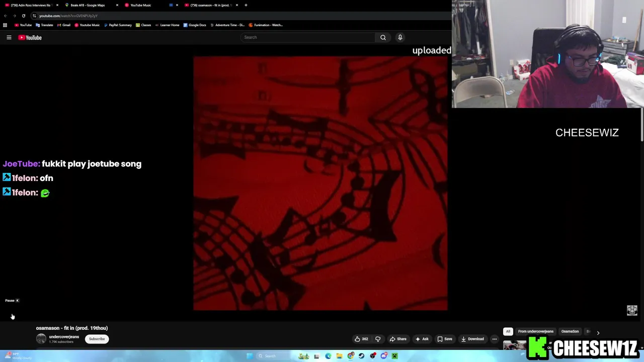The image size is (644, 362).
Task: Dislike the osamason video
Action: click(378, 339)
